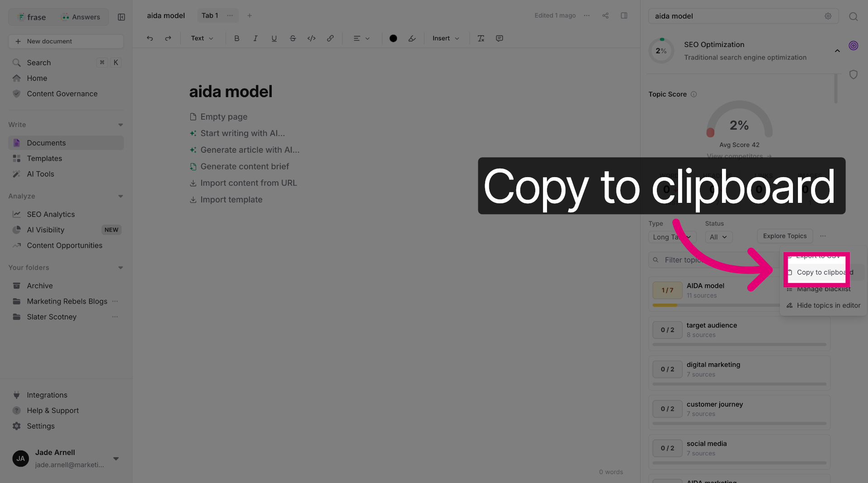The height and width of the screenshot is (483, 868).
Task: Open topics more options ellipsis
Action: (x=823, y=236)
